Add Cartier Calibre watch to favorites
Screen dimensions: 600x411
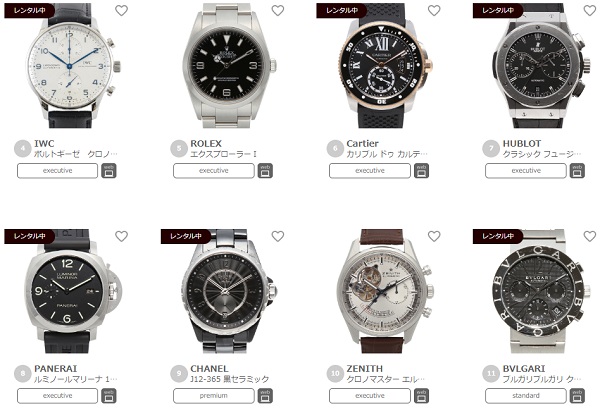434,11
